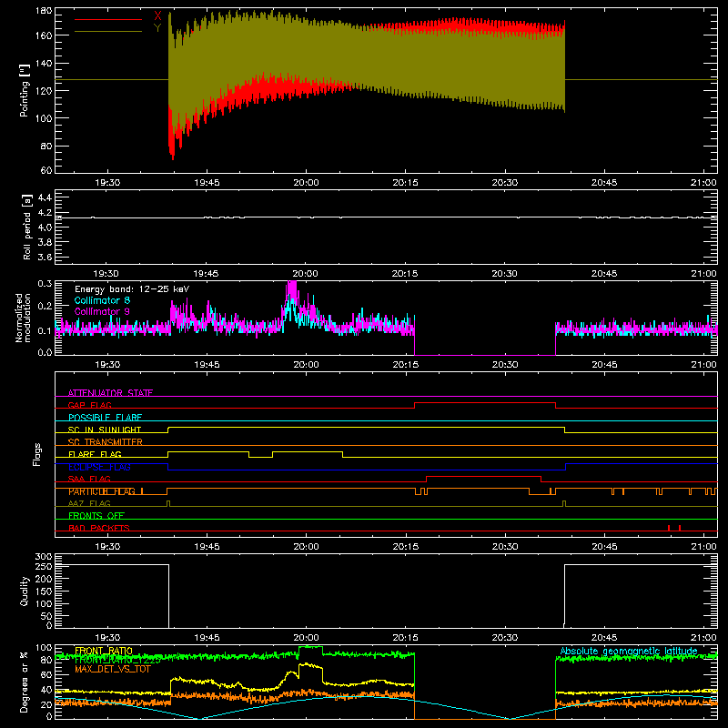Click the Pointing axis title
This screenshot has width=728, height=728.
[x=25, y=90]
